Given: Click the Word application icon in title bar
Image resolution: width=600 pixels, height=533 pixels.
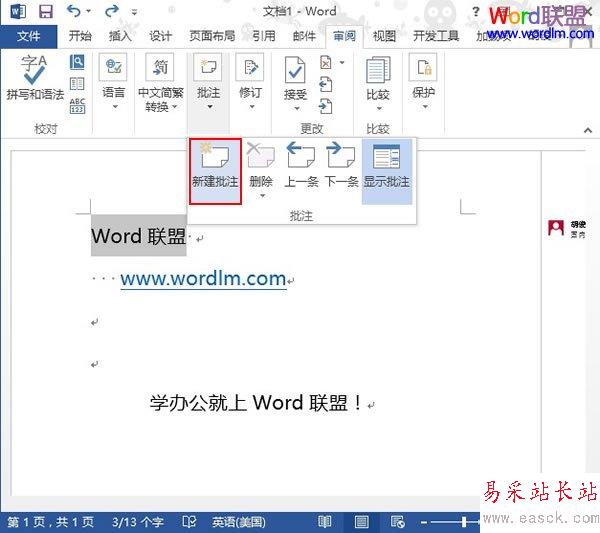Looking at the screenshot, I should pos(18,11).
